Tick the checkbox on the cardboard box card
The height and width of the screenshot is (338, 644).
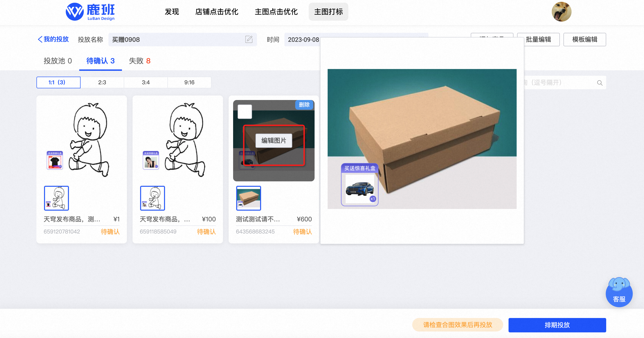pos(245,112)
